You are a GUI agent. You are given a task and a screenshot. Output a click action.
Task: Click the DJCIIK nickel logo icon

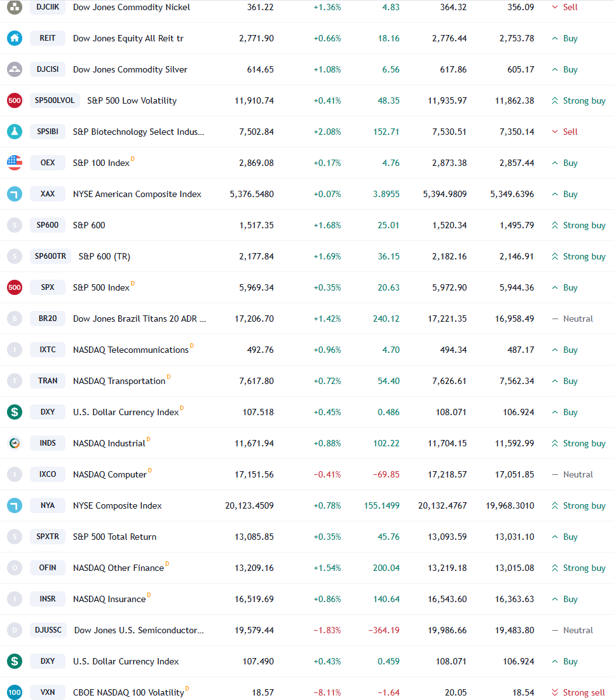[x=15, y=7]
